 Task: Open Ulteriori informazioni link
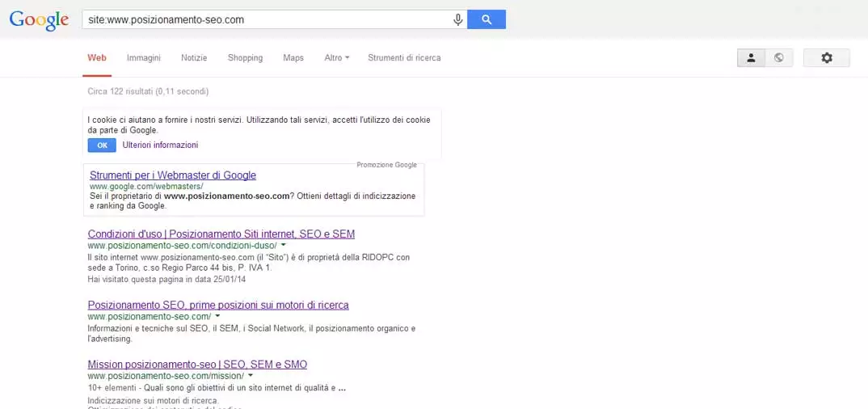[x=160, y=145]
